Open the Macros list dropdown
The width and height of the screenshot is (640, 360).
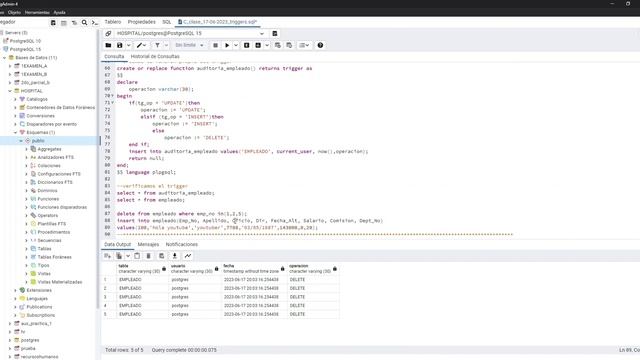click(304, 45)
